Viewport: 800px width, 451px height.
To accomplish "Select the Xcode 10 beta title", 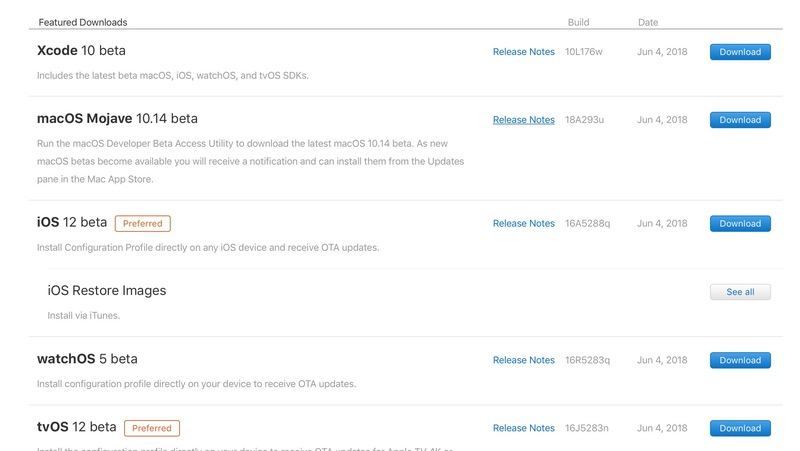I will tap(81, 51).
